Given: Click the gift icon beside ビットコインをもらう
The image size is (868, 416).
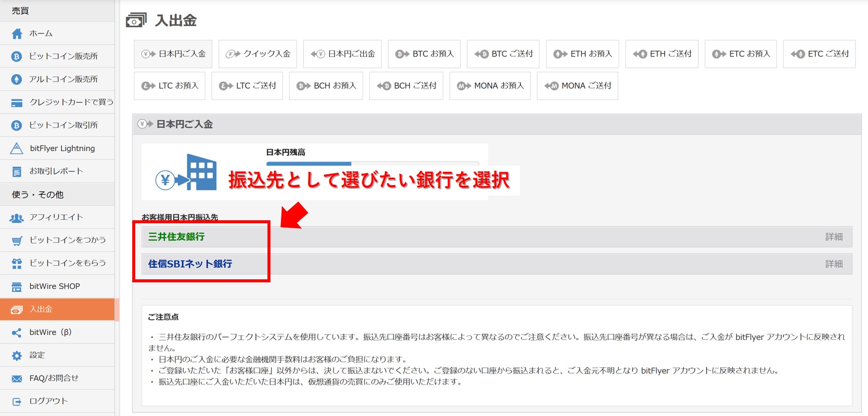Looking at the screenshot, I should point(17,264).
